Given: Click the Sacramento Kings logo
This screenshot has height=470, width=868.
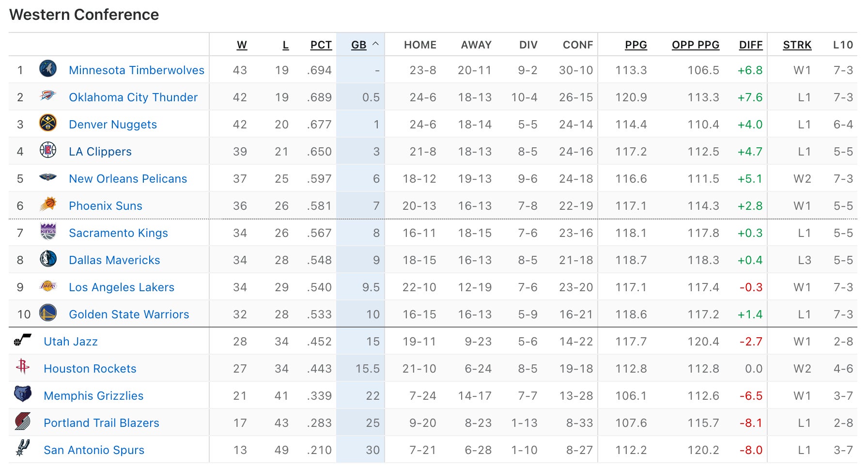Looking at the screenshot, I should tap(48, 232).
